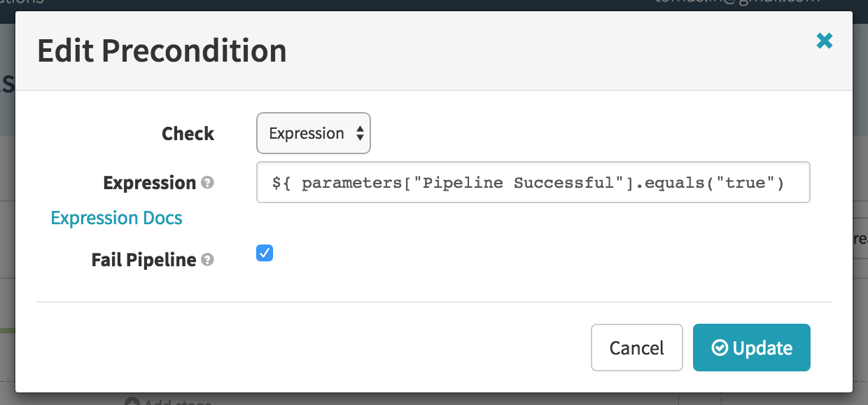The width and height of the screenshot is (868, 405).
Task: Open help icon next to Expression label
Action: [207, 183]
